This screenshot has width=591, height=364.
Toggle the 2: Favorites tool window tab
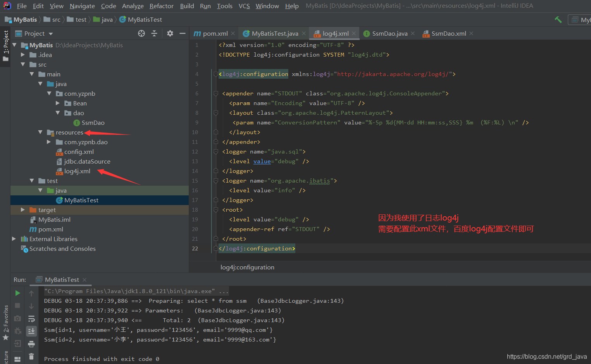point(5,323)
